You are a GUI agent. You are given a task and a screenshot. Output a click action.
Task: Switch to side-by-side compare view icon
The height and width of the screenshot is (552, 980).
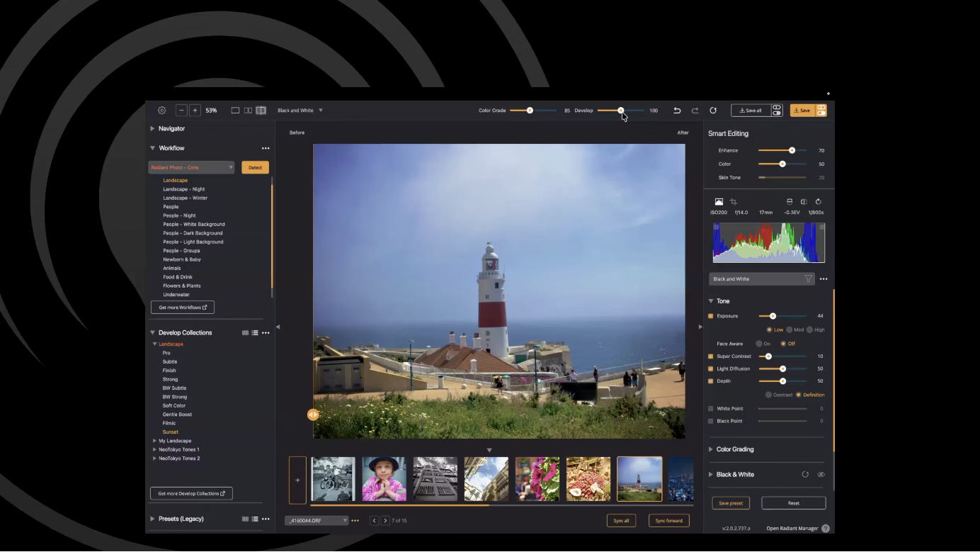point(248,111)
